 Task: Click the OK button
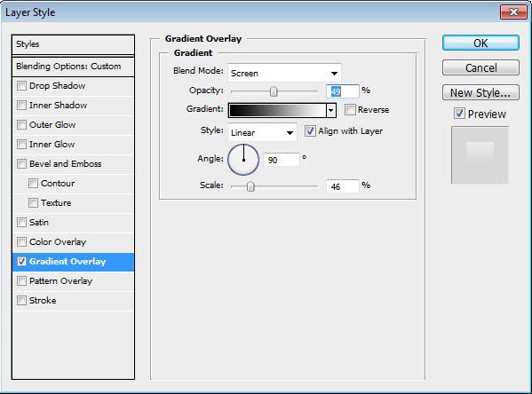(x=480, y=43)
